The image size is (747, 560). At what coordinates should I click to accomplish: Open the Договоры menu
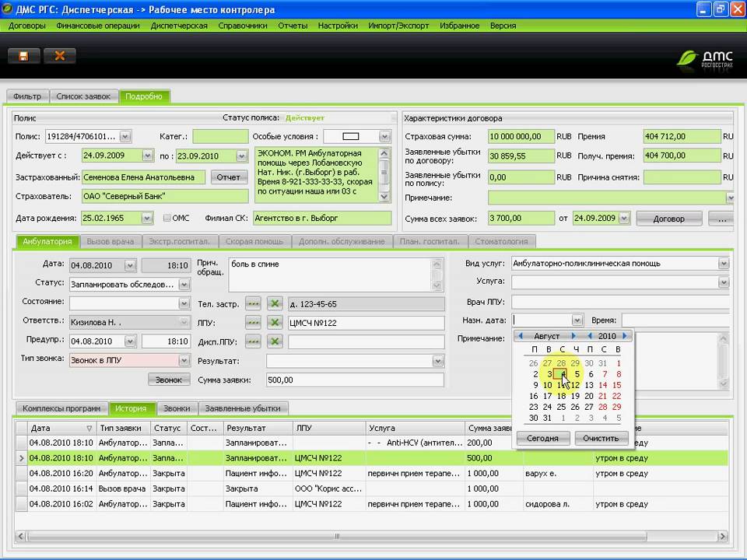pos(27,26)
